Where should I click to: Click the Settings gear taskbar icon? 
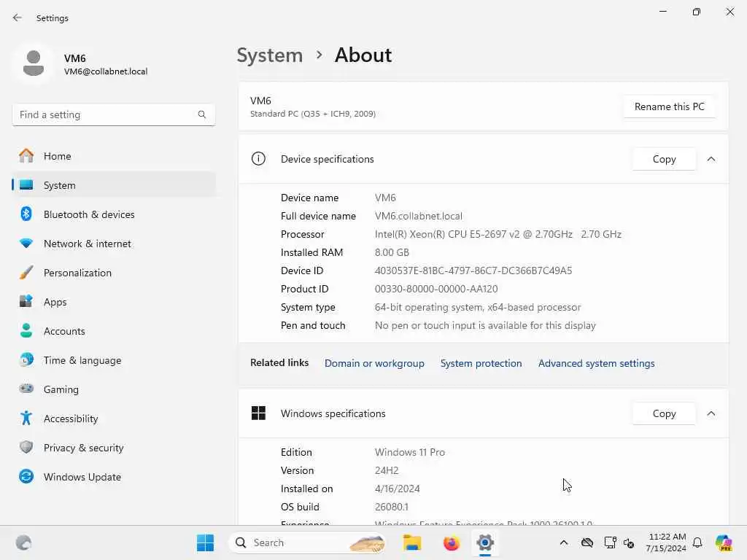[485, 542]
